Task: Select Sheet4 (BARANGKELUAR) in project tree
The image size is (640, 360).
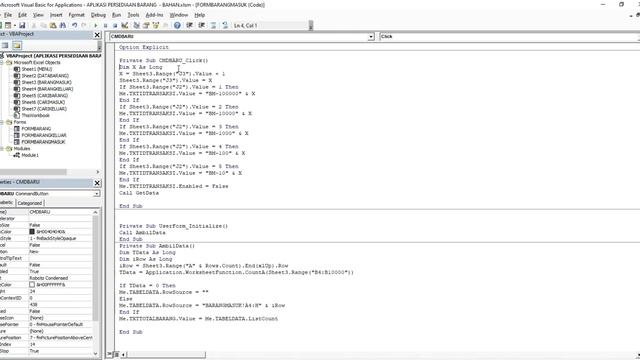Action: tap(47, 89)
